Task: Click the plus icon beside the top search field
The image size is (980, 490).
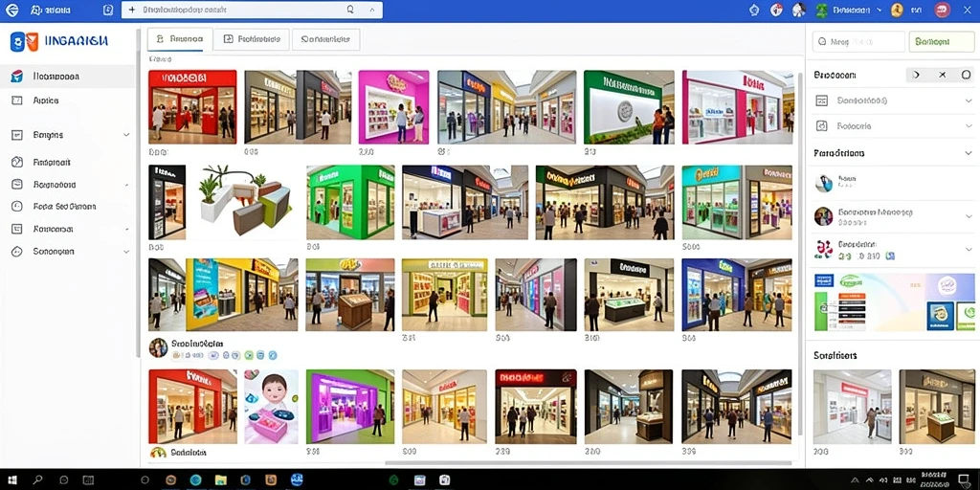Action: 131,10
